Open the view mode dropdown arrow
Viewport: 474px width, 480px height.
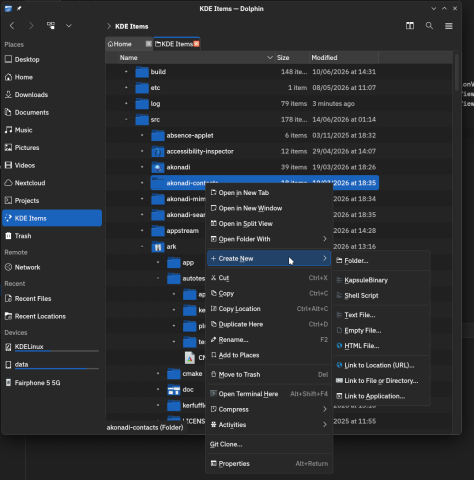[69, 26]
